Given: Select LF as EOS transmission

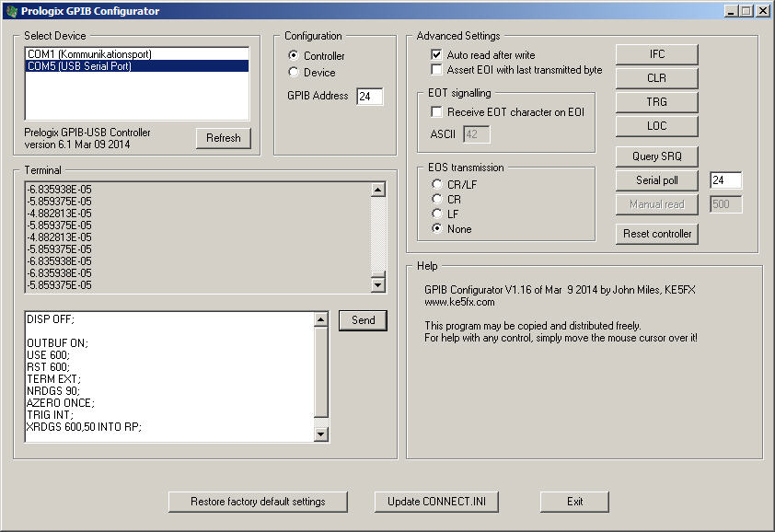Looking at the screenshot, I should pyautogui.click(x=437, y=214).
